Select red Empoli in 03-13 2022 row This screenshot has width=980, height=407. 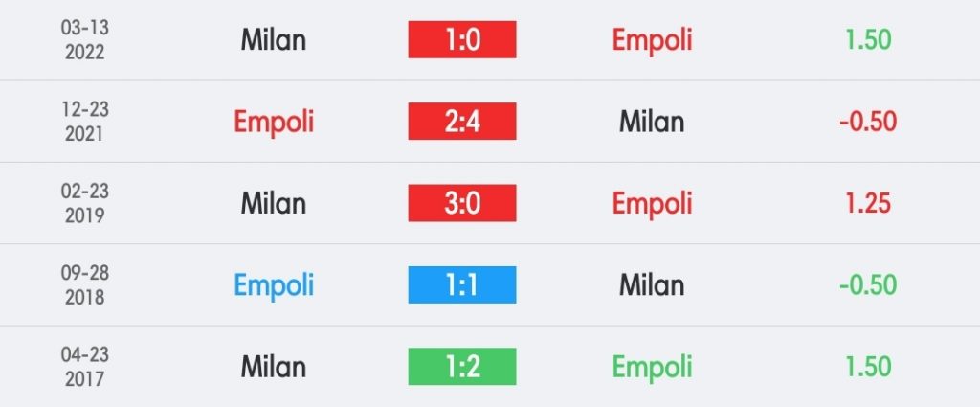(x=652, y=41)
